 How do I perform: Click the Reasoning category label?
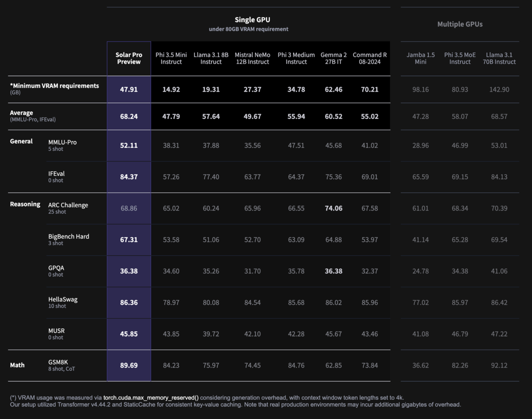pyautogui.click(x=25, y=204)
